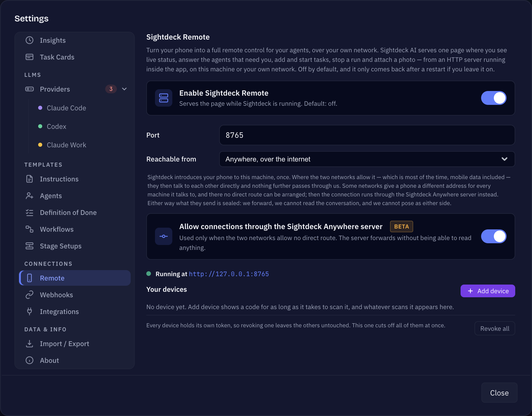Click the green dot next to Codex
The image size is (532, 416).
point(40,126)
